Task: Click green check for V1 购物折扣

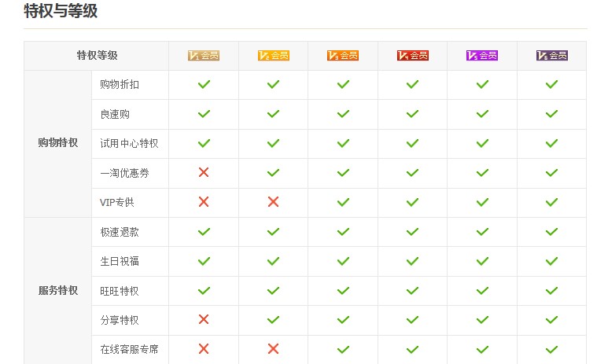Action: [x=204, y=84]
